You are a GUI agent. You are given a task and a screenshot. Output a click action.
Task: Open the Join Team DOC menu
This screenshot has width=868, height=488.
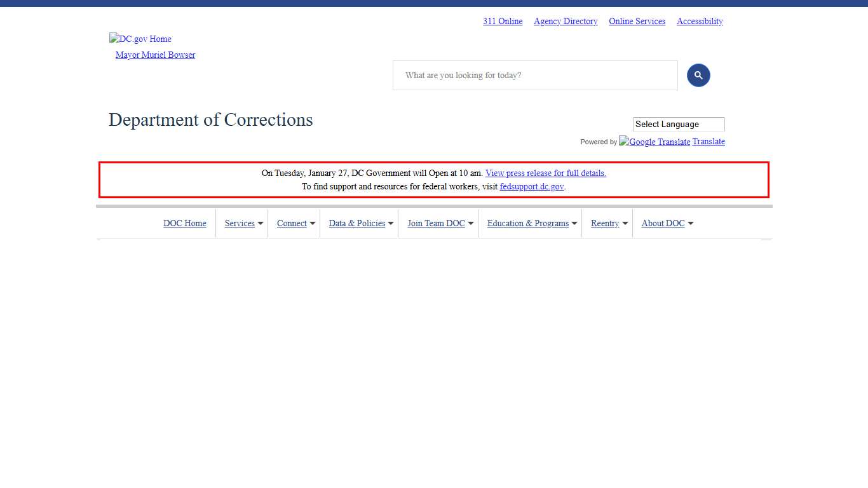click(x=436, y=224)
